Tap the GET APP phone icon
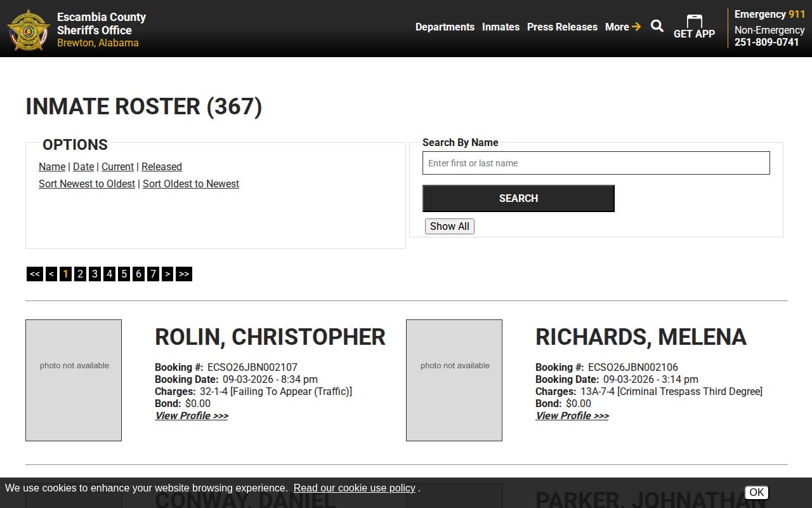The width and height of the screenshot is (812, 508). pos(694,21)
